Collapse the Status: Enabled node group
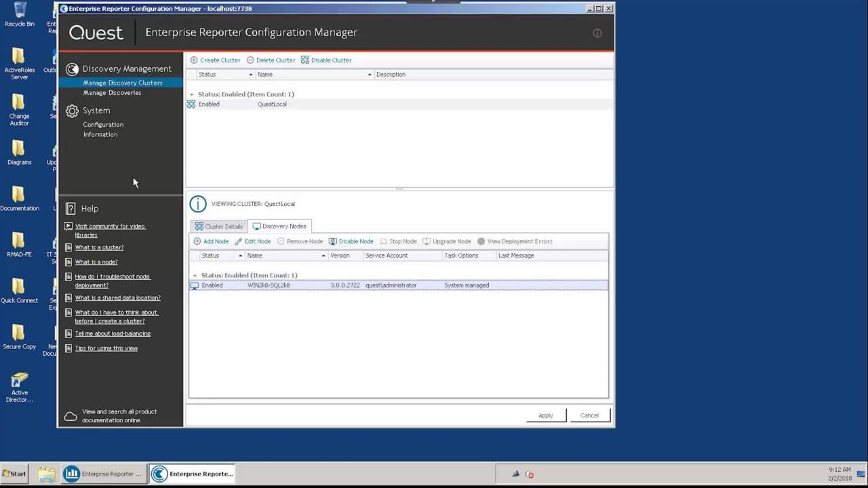868x488 pixels. (195, 275)
